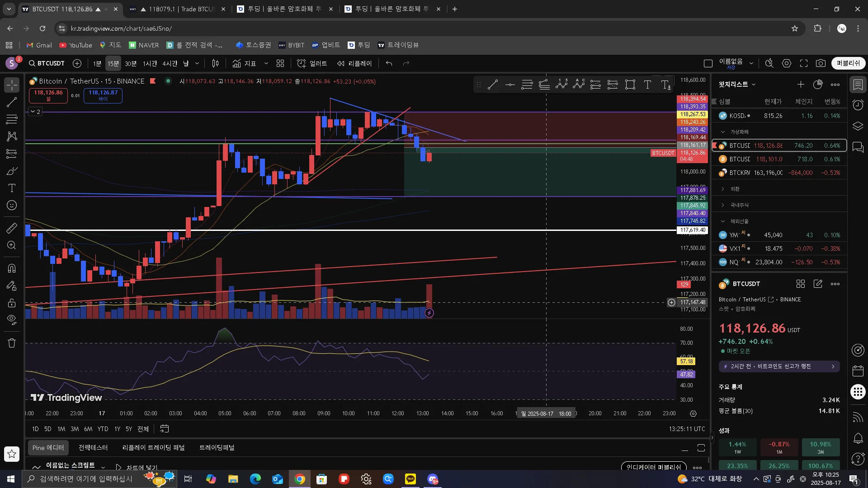Image resolution: width=868 pixels, height=488 pixels.
Task: Click the 퍼블리쉬 button
Action: click(848, 63)
